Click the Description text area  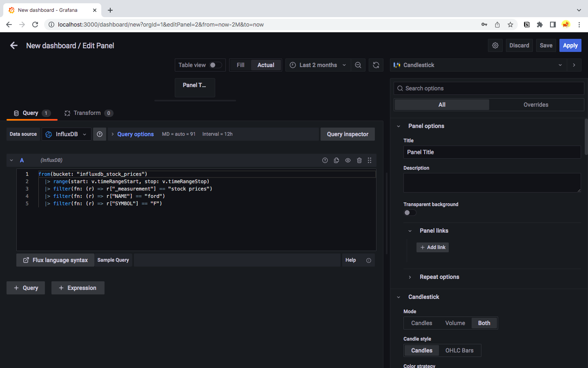point(492,183)
